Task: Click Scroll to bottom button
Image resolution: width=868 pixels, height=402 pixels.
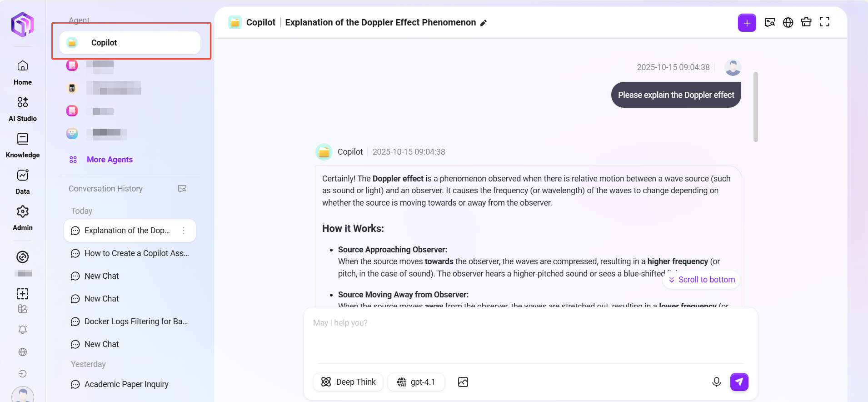Action: (701, 280)
